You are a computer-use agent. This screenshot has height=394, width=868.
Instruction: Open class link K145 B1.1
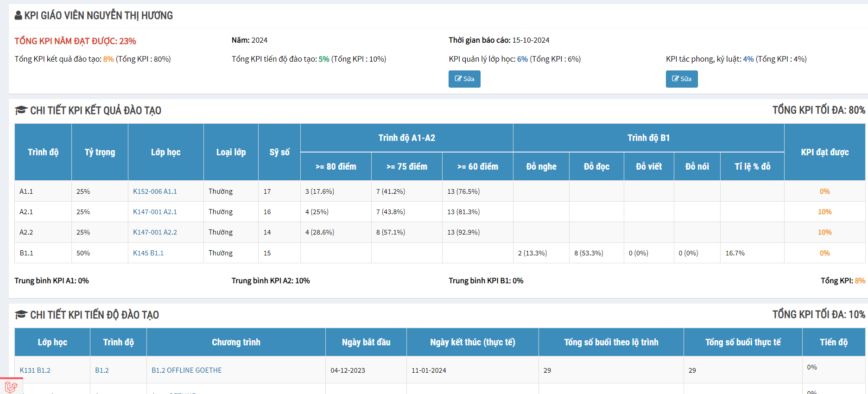point(148,253)
